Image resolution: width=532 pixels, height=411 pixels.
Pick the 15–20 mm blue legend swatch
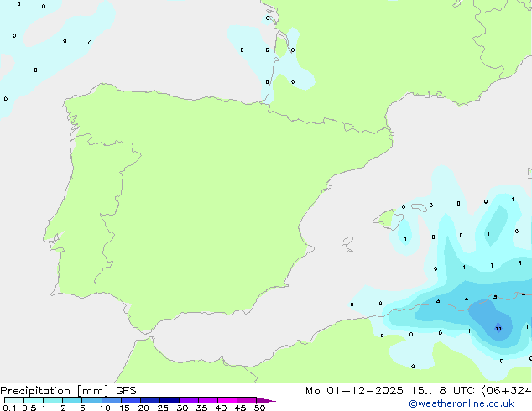click(x=130, y=400)
